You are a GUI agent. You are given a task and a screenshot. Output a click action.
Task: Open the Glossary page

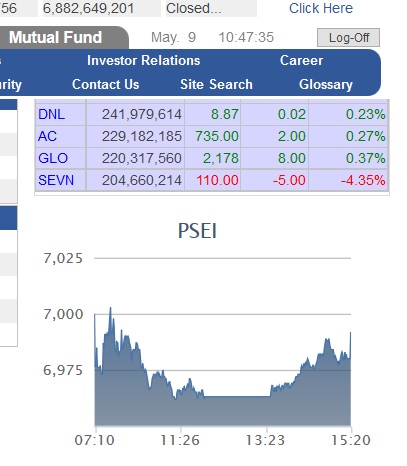coord(326,84)
